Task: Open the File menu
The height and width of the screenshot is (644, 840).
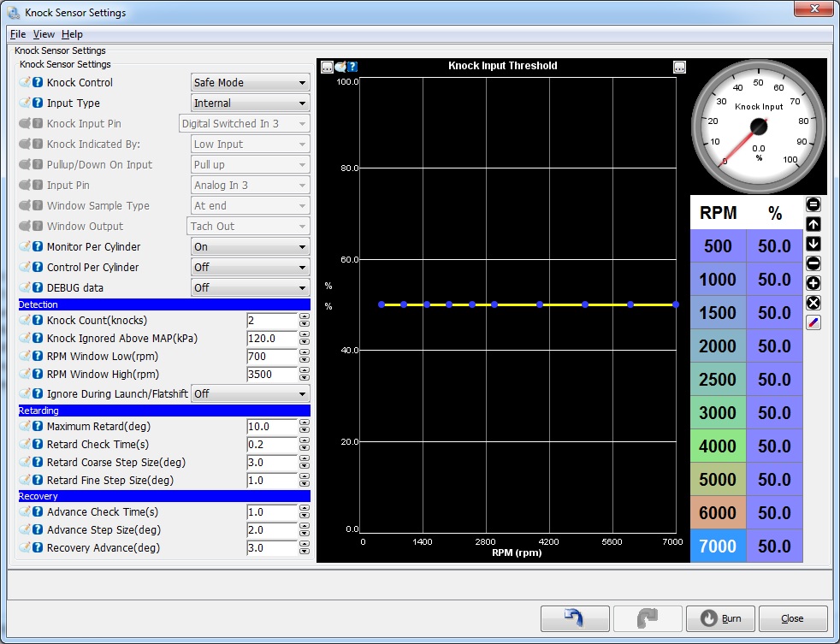Action: (18, 34)
